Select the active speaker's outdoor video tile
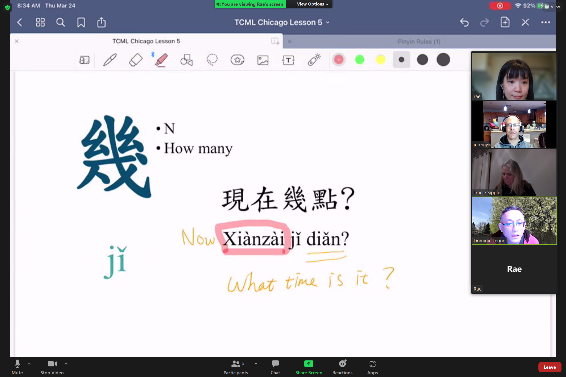Image resolution: width=566 pixels, height=377 pixels. [514, 221]
